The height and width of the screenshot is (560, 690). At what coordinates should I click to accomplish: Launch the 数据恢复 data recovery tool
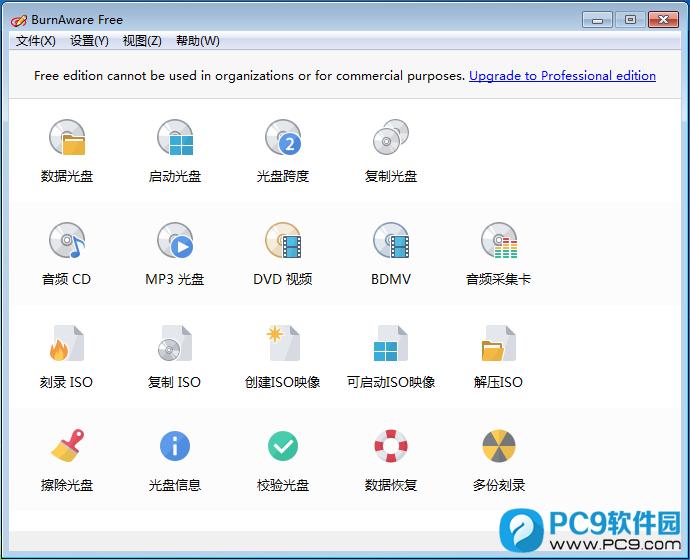(391, 460)
